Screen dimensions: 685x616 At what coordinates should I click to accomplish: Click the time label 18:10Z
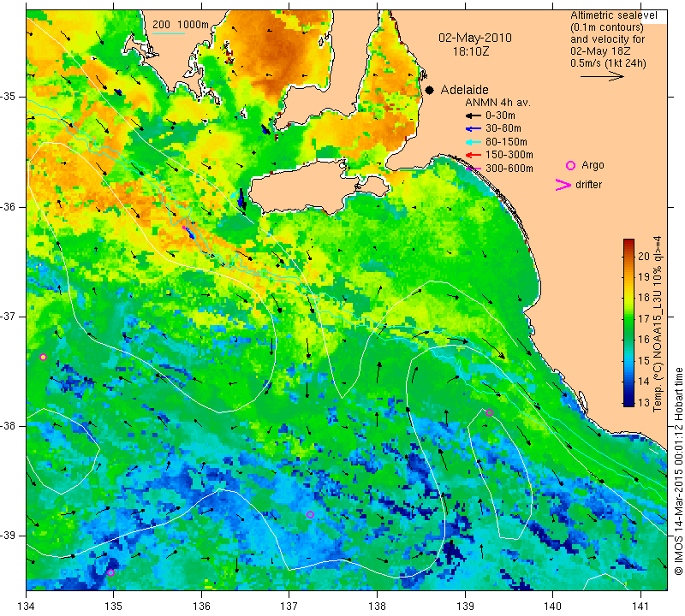[x=470, y=51]
